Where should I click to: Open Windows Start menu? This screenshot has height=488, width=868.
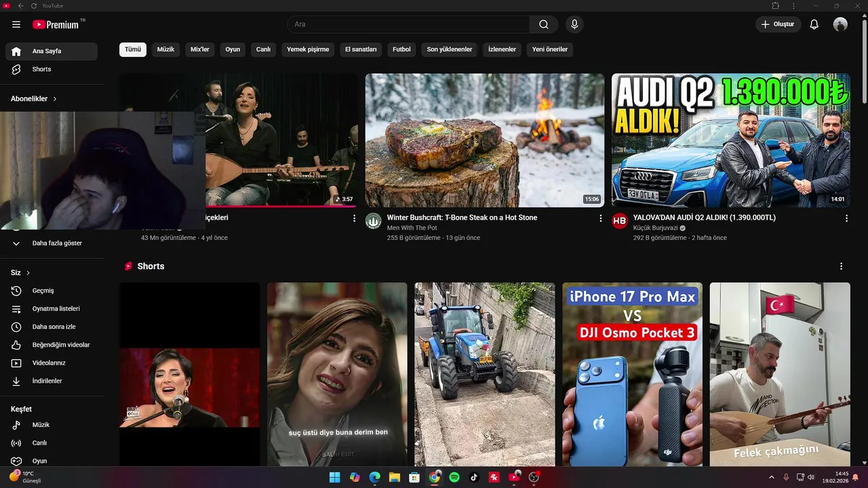pyautogui.click(x=334, y=477)
